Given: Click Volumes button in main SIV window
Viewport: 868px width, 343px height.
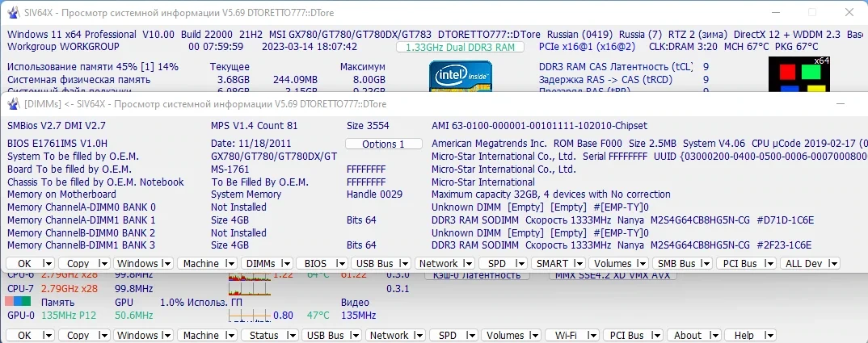Looking at the screenshot, I should tap(505, 335).
